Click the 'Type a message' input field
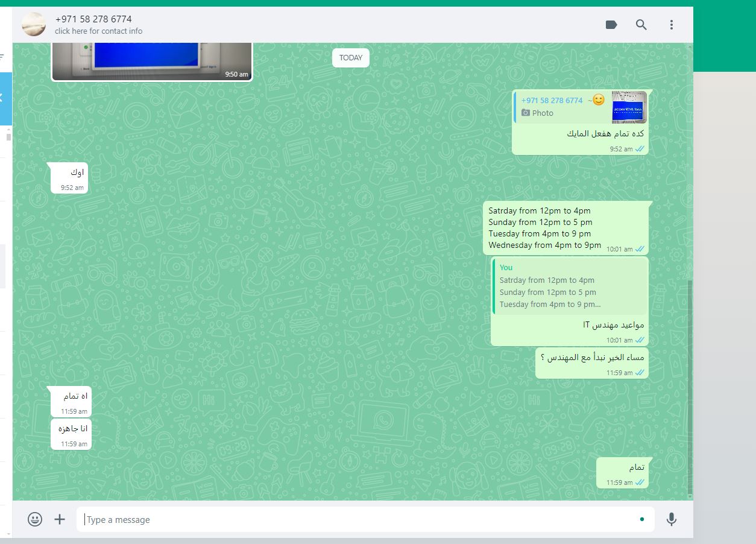This screenshot has height=544, width=756. coord(365,519)
